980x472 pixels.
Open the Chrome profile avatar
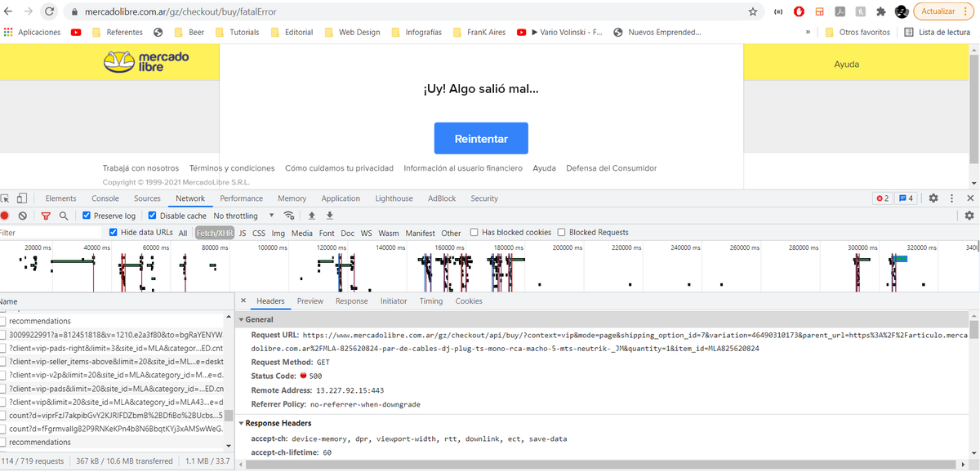(902, 11)
